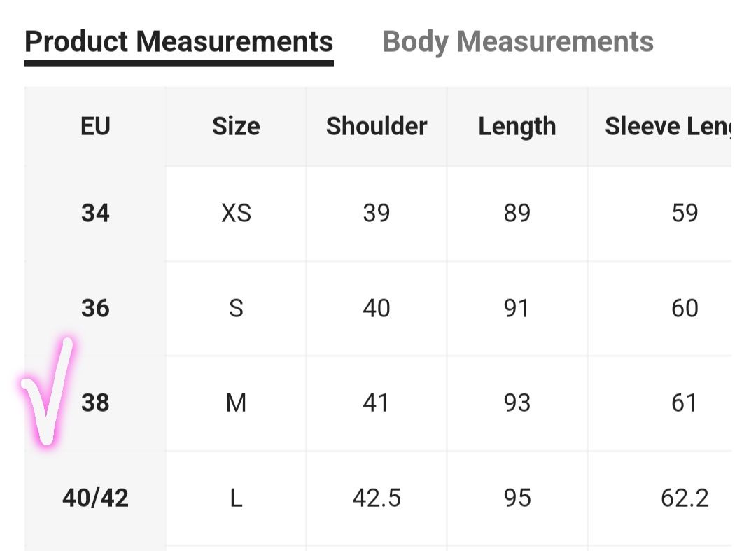Click the 93 length value for M
756x551 pixels.
(x=517, y=403)
